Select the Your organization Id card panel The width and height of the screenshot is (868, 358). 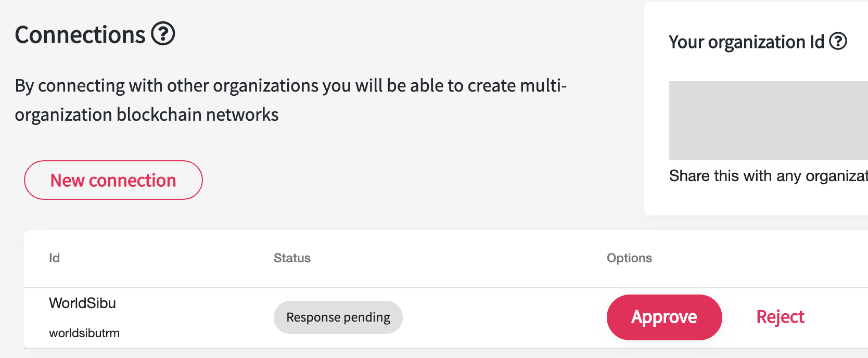756,109
